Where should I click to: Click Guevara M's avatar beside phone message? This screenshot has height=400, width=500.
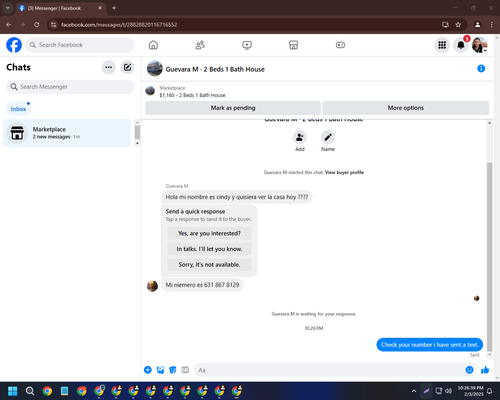tap(152, 286)
